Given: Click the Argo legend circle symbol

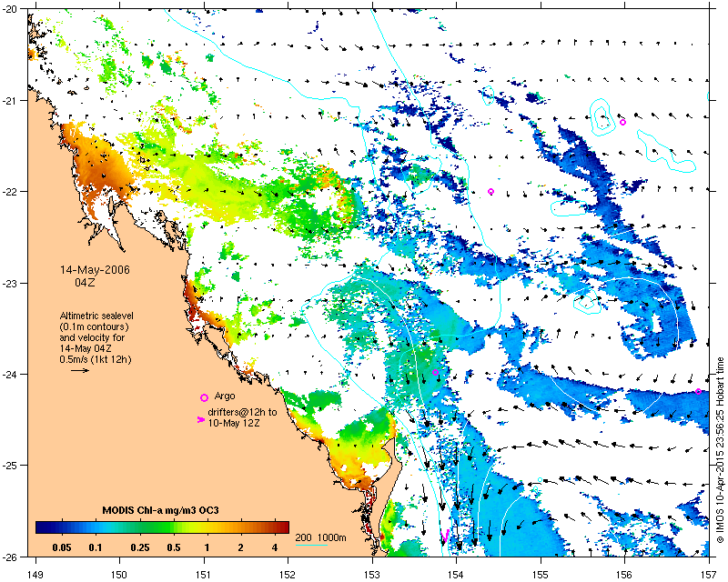Looking at the screenshot, I should click(204, 397).
